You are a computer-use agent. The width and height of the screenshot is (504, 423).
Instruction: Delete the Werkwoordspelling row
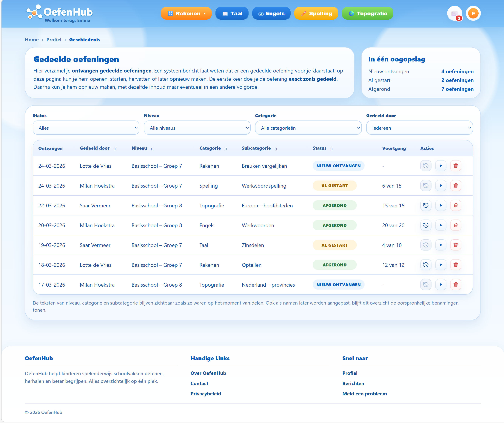456,186
